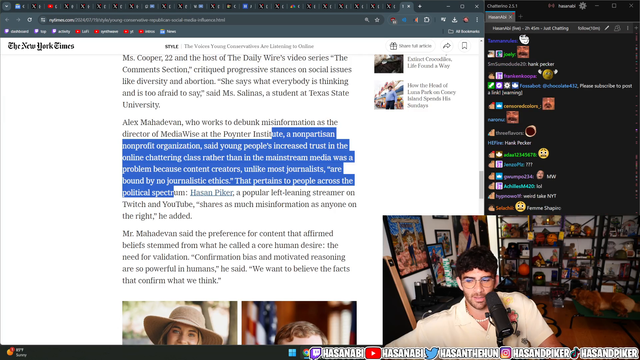Add a new split with header plus icon
The height and width of the screenshot is (360, 640).
click(636, 28)
